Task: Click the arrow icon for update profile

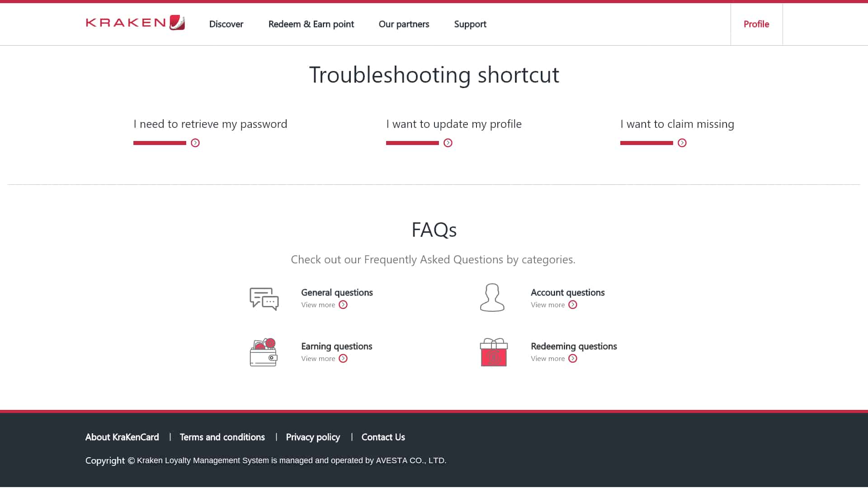Action: [448, 142]
